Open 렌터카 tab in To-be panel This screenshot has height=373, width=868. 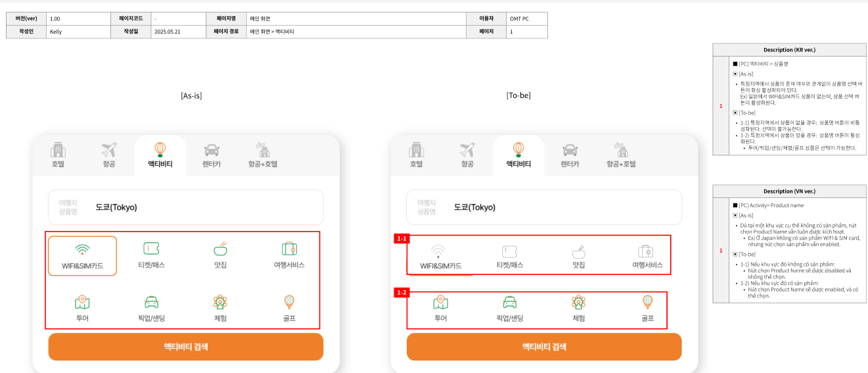point(570,155)
